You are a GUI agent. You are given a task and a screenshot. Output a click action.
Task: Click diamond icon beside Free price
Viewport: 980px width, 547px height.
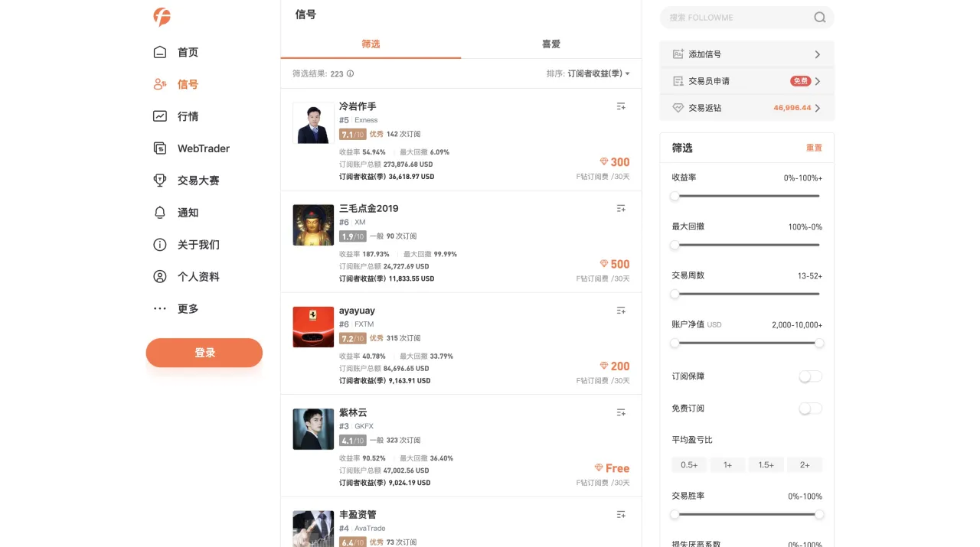[x=599, y=468]
